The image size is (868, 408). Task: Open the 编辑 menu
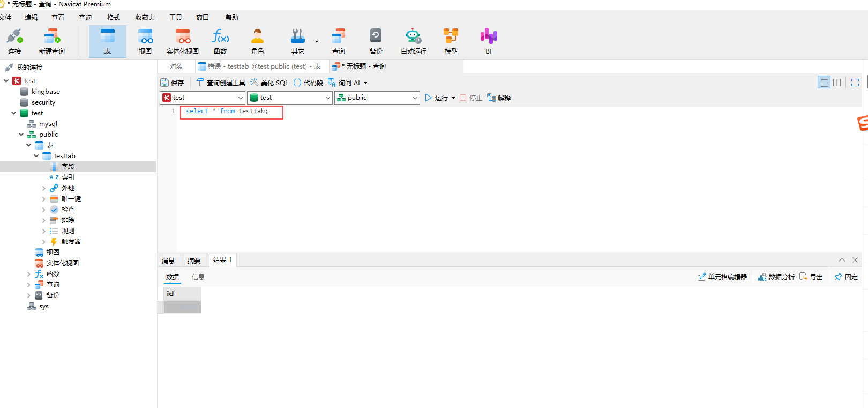click(x=31, y=18)
